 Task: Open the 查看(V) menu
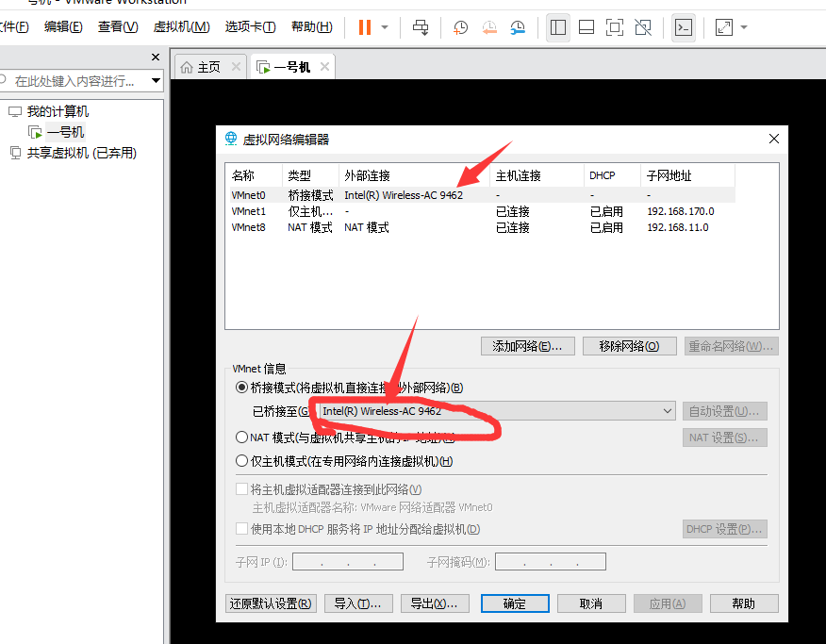[118, 26]
